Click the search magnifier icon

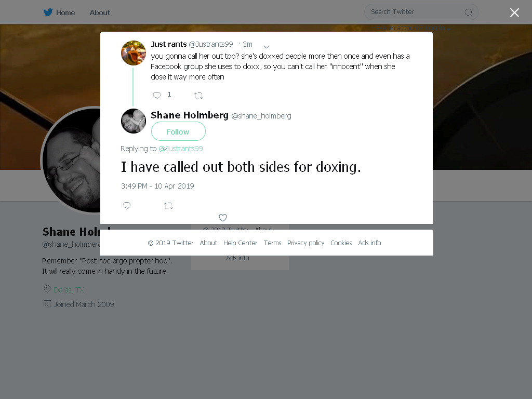(x=468, y=12)
